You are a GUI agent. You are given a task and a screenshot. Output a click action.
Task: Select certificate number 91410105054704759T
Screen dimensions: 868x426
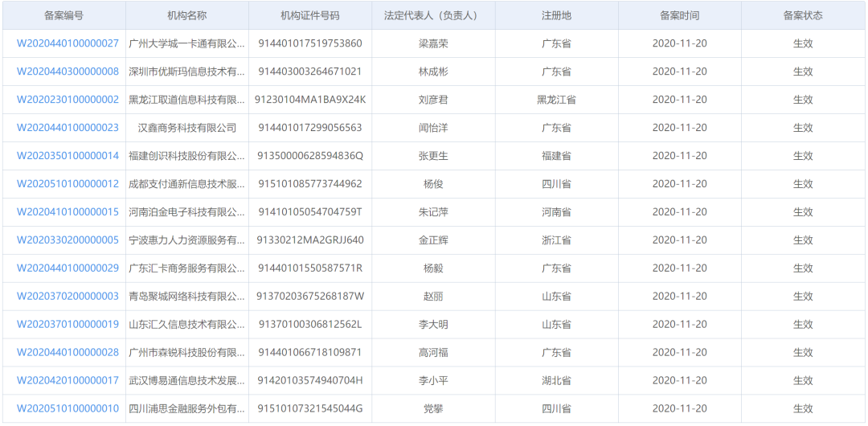(310, 211)
